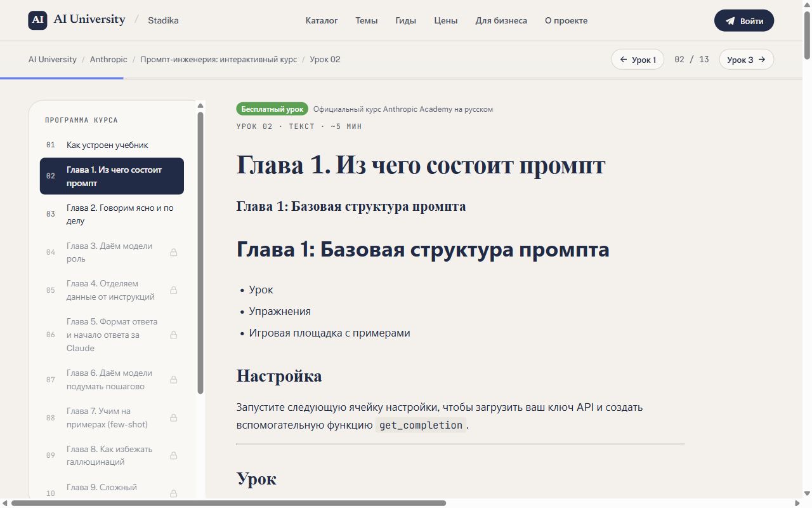This screenshot has width=812, height=508.
Task: Click the 02 / 13 lesson counter
Action: pos(691,60)
